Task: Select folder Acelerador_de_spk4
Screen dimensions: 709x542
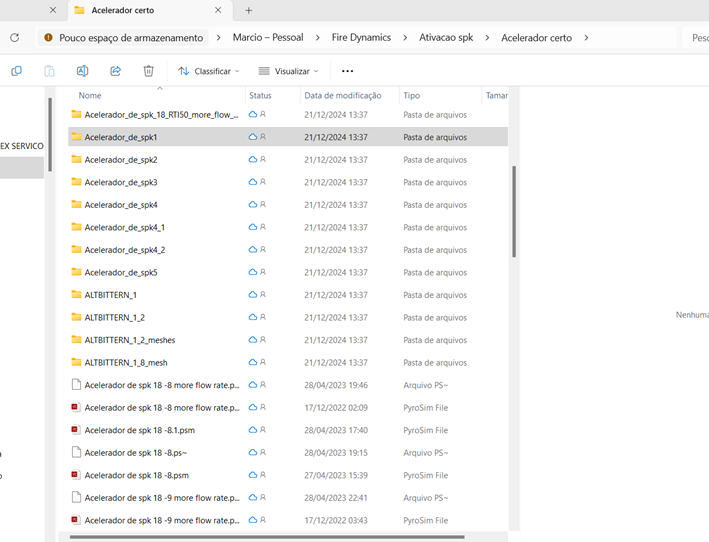Action: (x=288, y=204)
